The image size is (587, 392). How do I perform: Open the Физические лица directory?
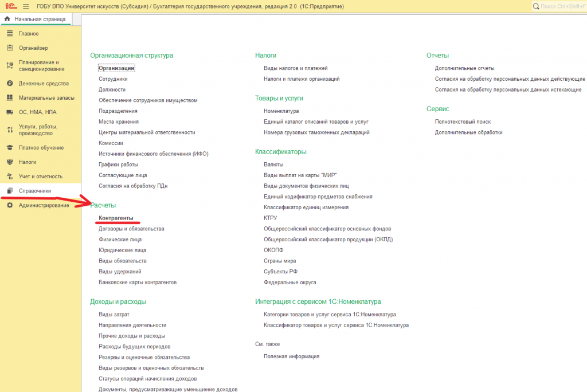120,240
